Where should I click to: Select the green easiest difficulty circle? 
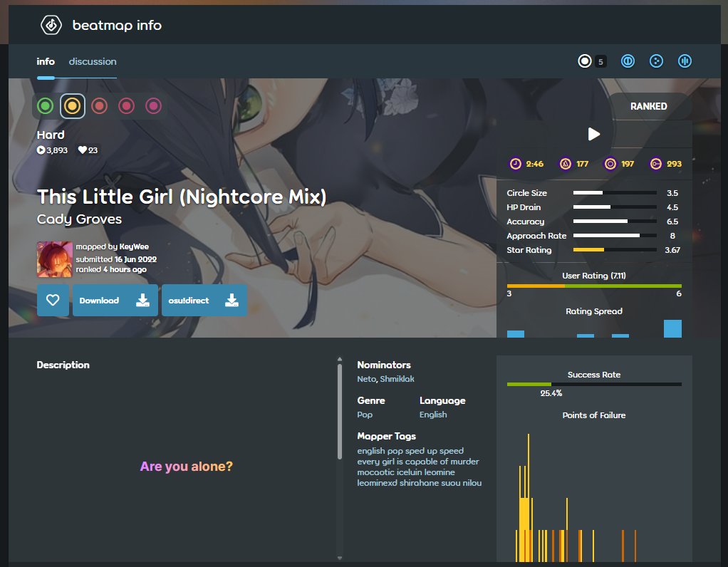(44, 105)
